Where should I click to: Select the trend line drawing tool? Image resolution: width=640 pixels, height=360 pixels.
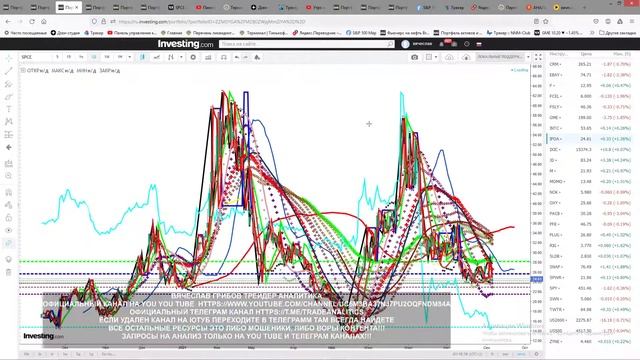[9, 71]
